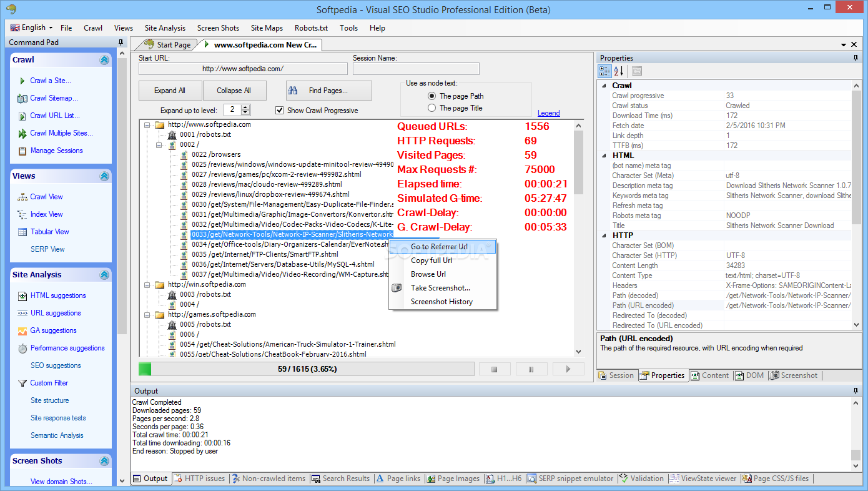Click the Session Name input field

coord(416,69)
